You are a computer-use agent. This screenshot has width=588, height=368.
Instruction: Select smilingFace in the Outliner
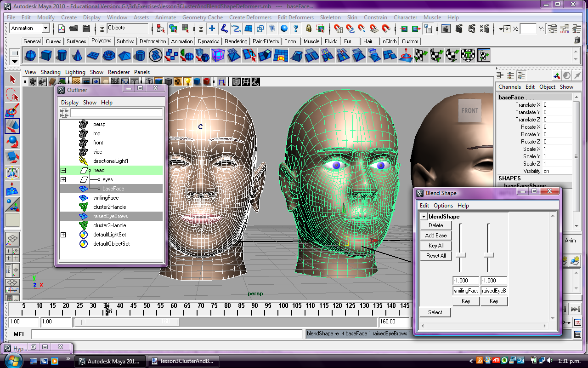pyautogui.click(x=107, y=198)
